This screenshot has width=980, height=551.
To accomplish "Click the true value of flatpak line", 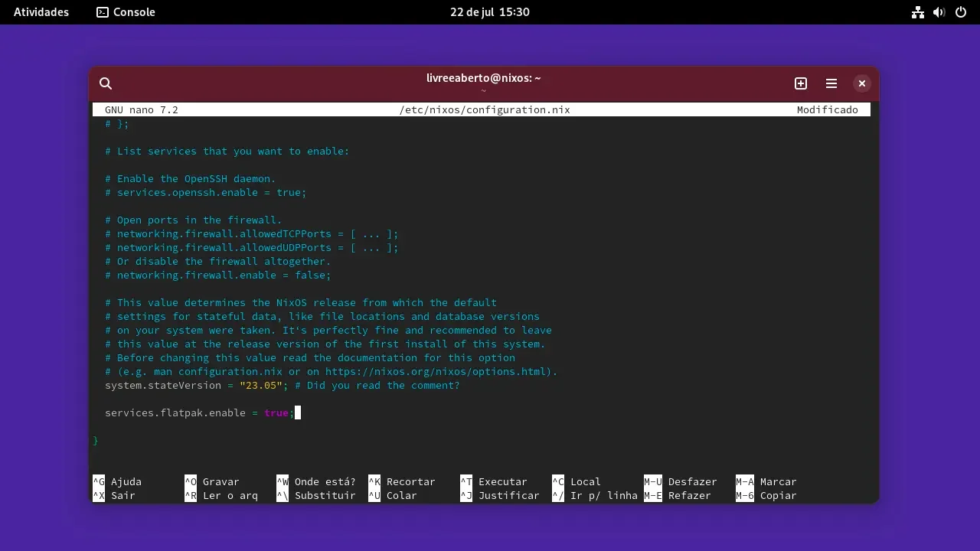I will 276,413.
